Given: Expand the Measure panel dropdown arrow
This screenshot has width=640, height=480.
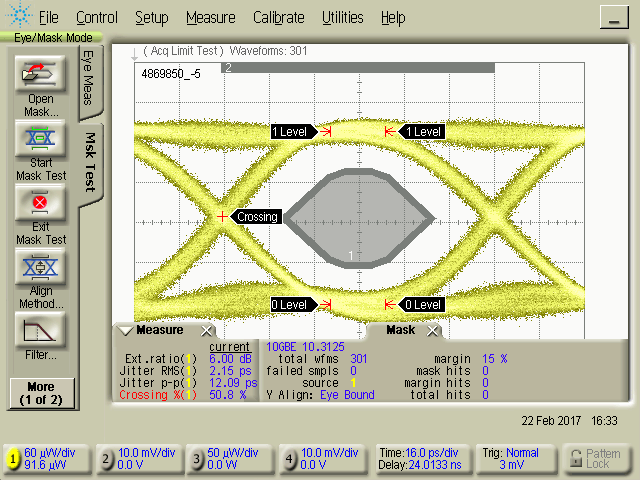Looking at the screenshot, I should (x=124, y=331).
